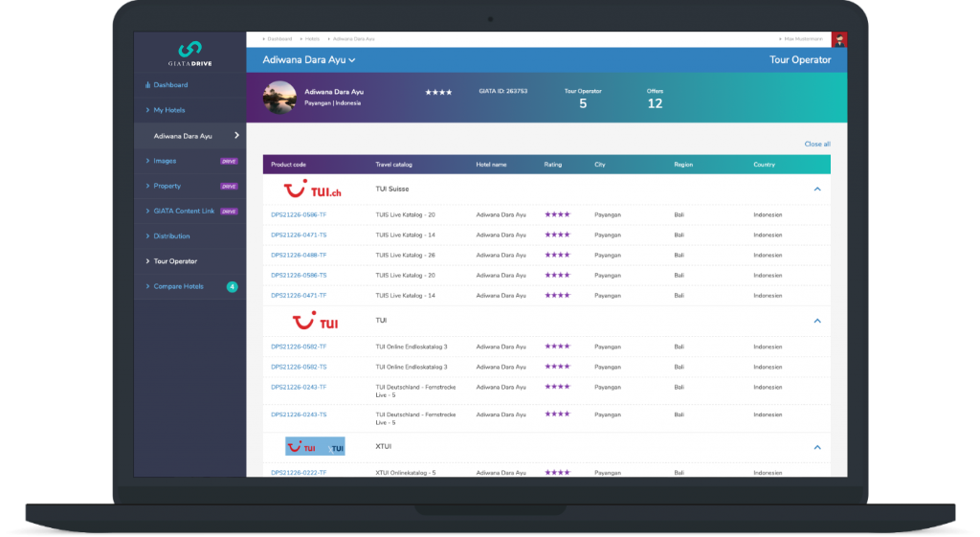Viewport: 980px width, 537px height.
Task: Click the TUI.ch operator logo
Action: [314, 190]
